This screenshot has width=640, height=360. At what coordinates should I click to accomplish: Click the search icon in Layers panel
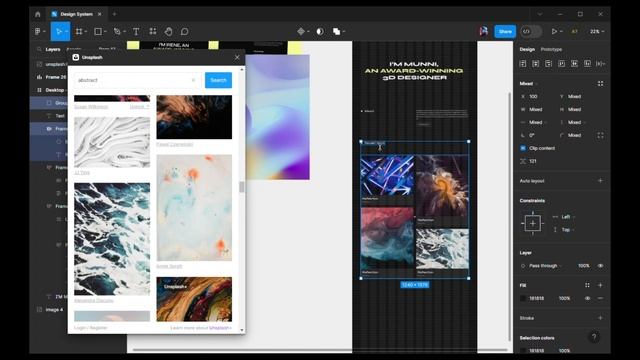coord(39,49)
